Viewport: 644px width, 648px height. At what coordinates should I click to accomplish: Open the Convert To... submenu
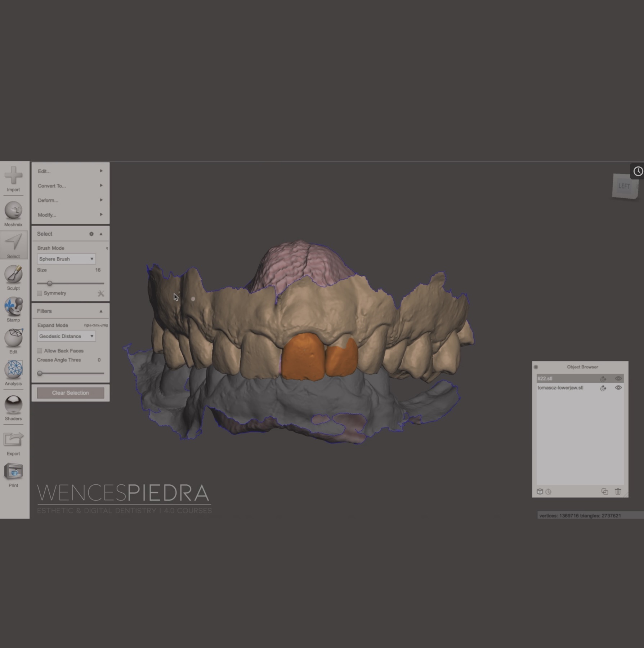click(x=70, y=186)
